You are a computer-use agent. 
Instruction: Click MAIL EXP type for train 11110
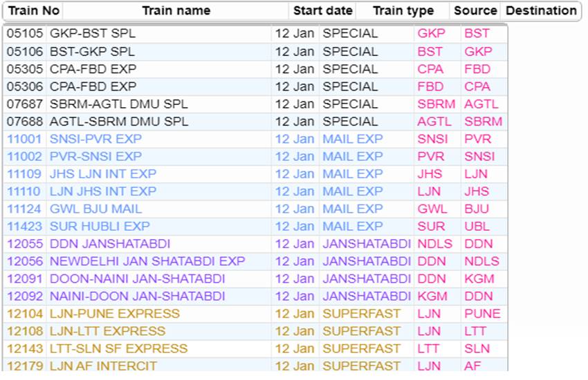coord(352,191)
